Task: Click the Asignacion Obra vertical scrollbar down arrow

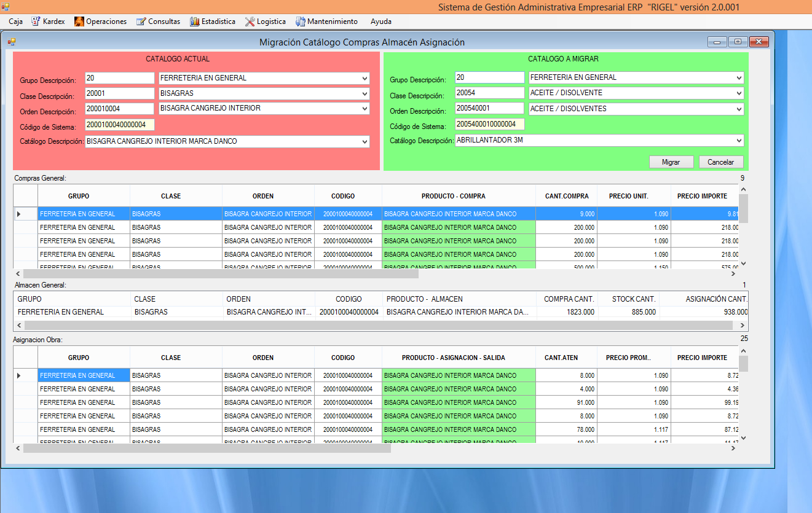Action: pos(743,438)
